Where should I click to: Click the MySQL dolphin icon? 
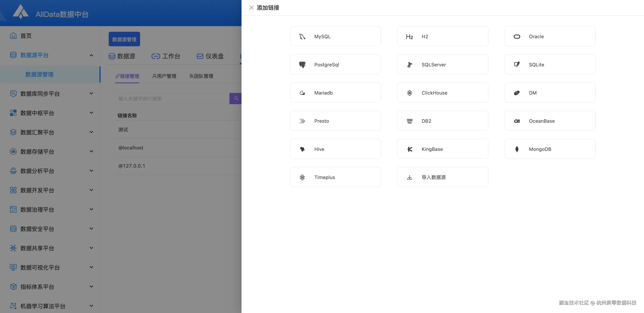point(302,37)
